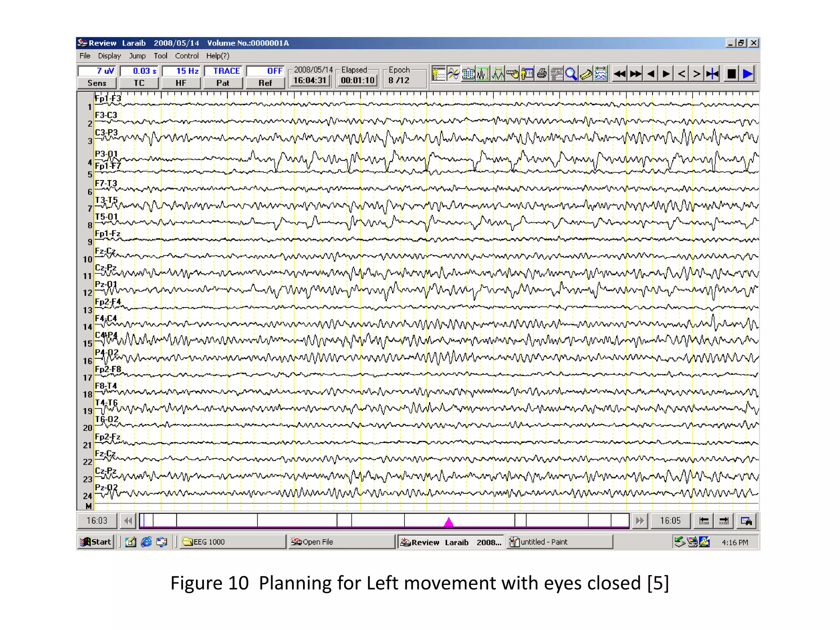Step back one page with < button
This screenshot has height=630, width=840.
point(681,74)
